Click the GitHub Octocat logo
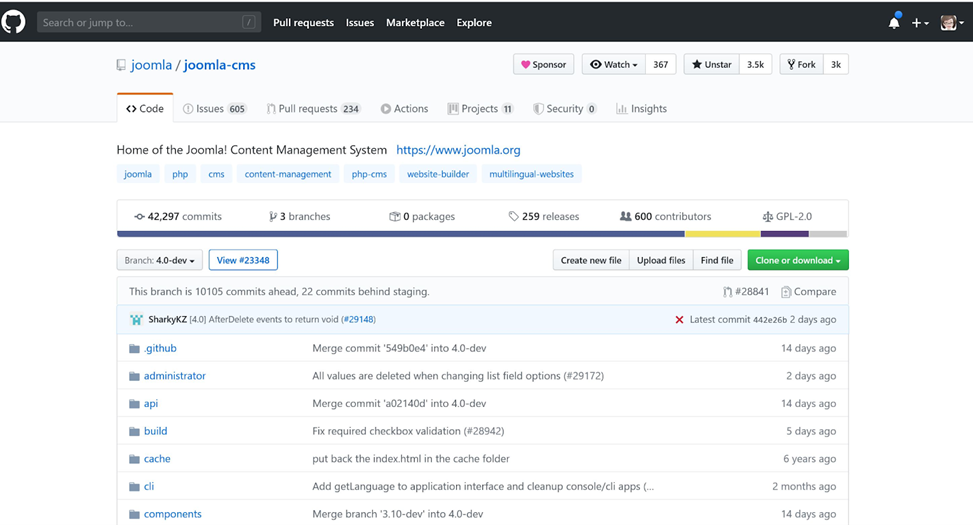 14,22
